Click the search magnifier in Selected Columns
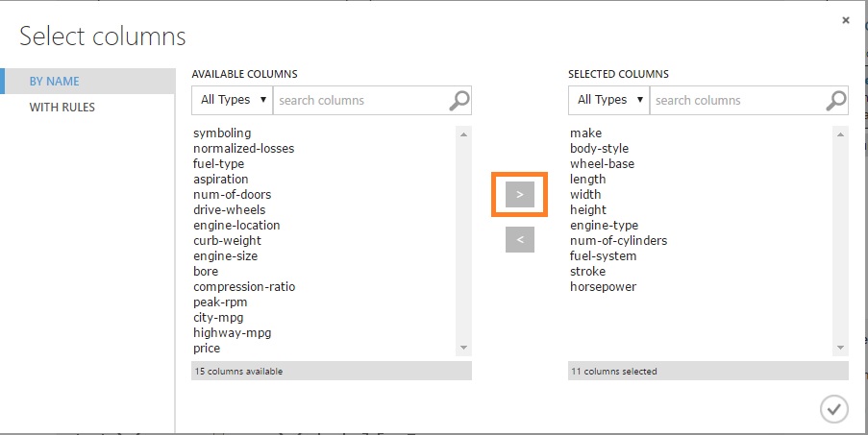The height and width of the screenshot is (435, 868). [837, 100]
